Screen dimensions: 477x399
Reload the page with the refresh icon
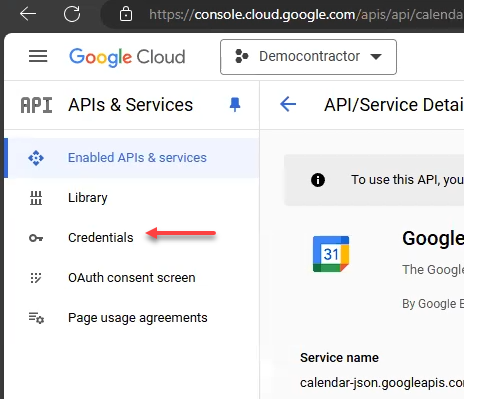72,14
